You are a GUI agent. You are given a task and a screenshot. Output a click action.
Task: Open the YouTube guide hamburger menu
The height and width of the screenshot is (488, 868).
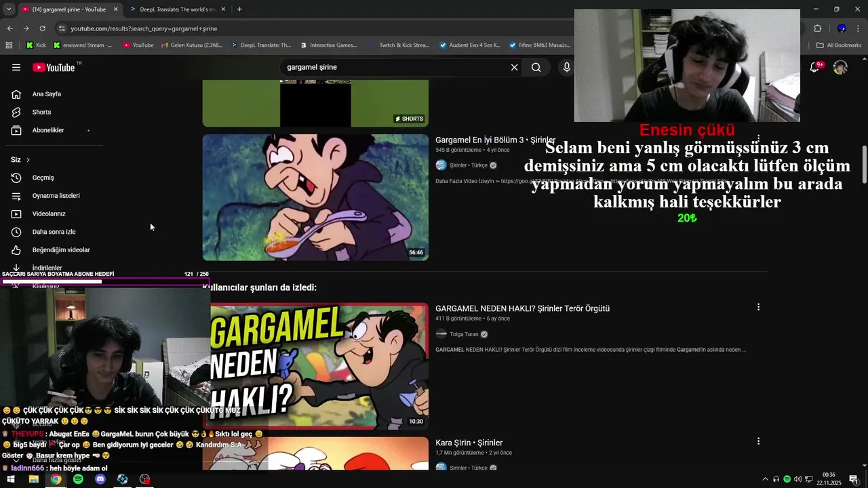coord(16,67)
